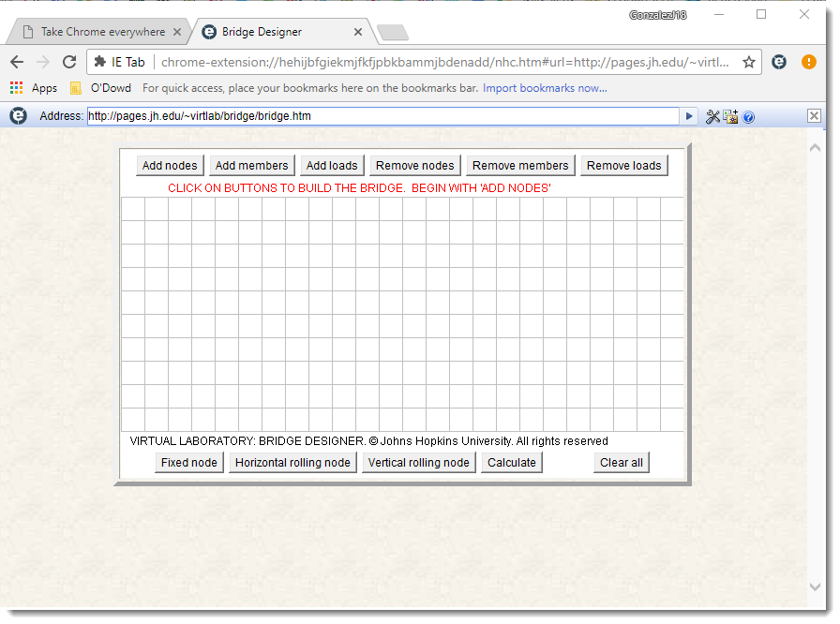This screenshot has height=624, width=840.
Task: Click the Add nodes button
Action: 170,166
